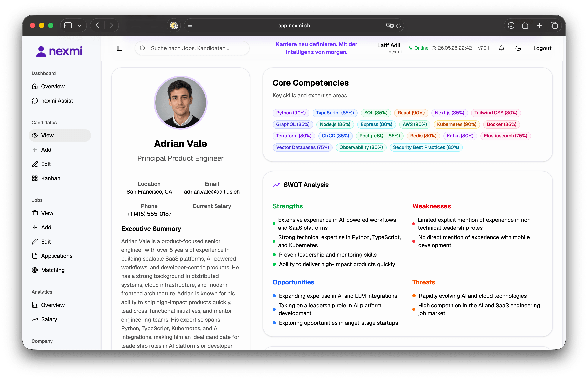Go forward in browser history
588x379 pixels.
pos(111,25)
